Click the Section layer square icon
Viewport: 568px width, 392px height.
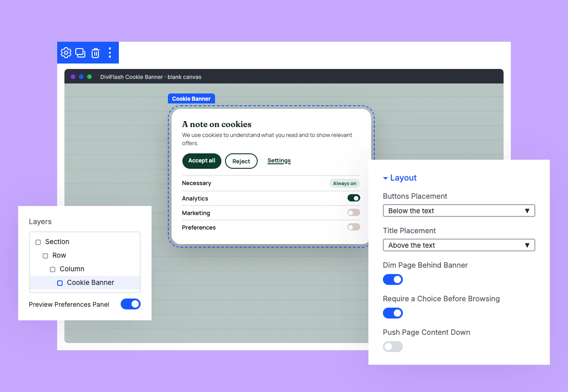38,242
